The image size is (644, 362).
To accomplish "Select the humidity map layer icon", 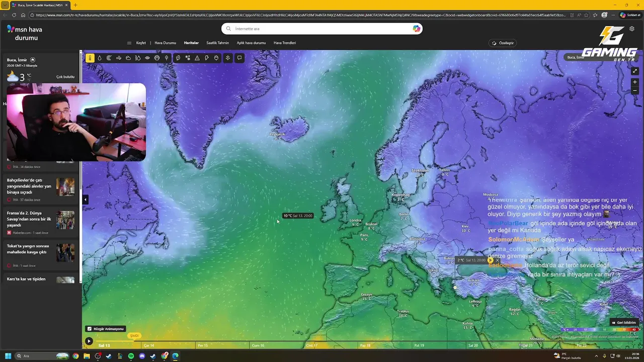I will click(x=138, y=58).
